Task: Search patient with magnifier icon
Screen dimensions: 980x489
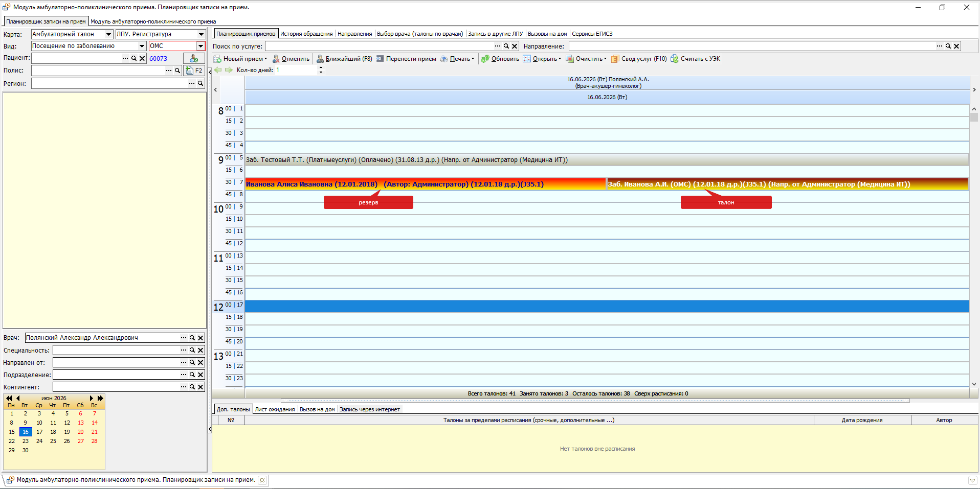Action: coord(134,58)
